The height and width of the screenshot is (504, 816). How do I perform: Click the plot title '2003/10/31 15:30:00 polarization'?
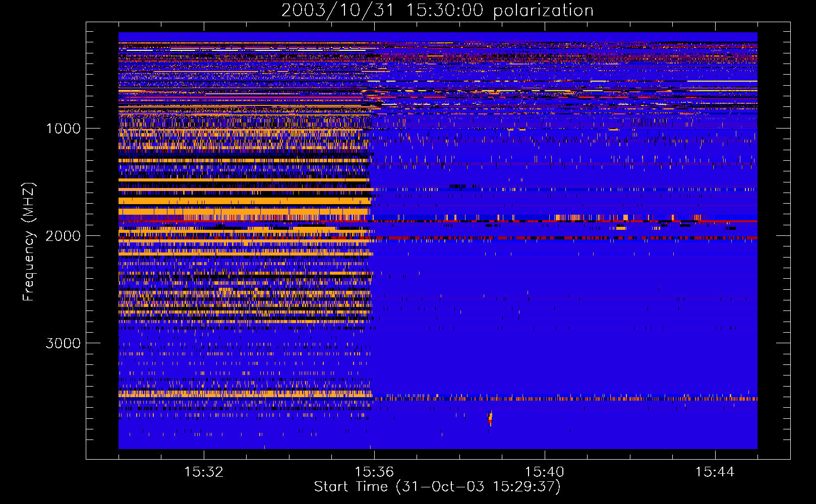(437, 10)
